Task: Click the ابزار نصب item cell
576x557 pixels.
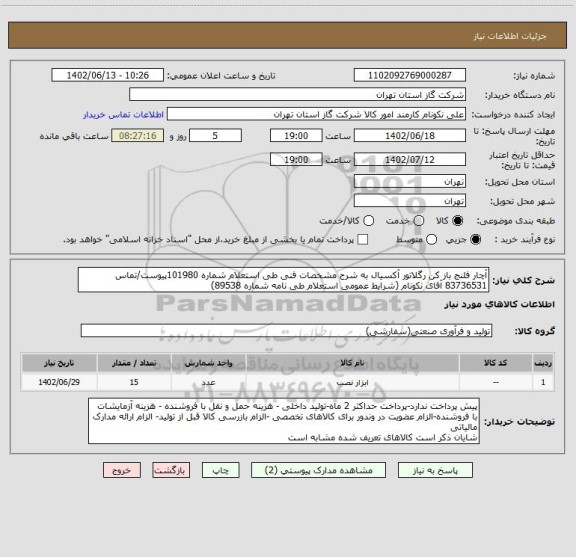Action: pyautogui.click(x=352, y=382)
